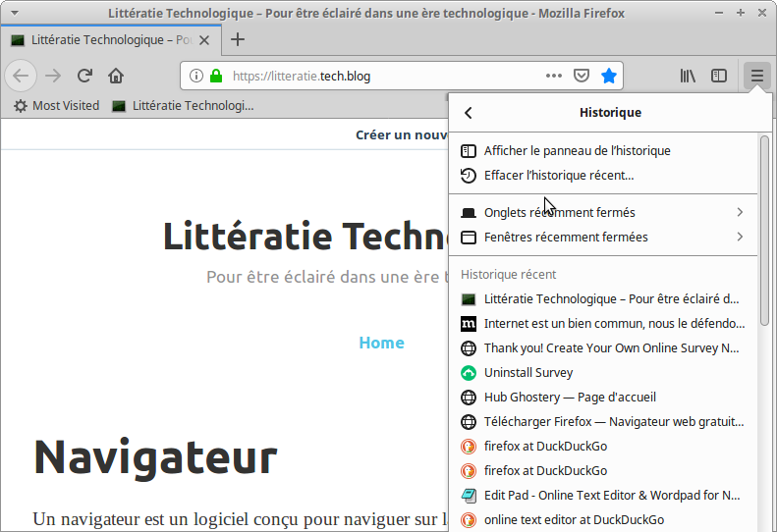Open the Most Visited bookmarks folder

(56, 105)
